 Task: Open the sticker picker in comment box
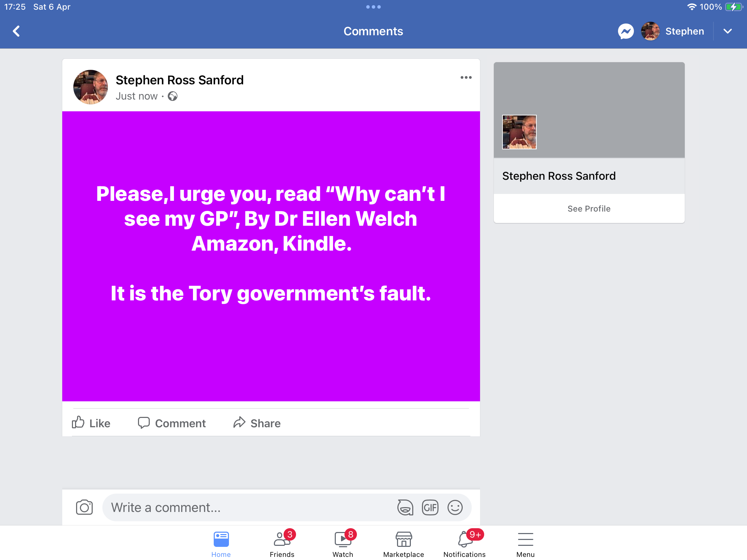(x=405, y=507)
